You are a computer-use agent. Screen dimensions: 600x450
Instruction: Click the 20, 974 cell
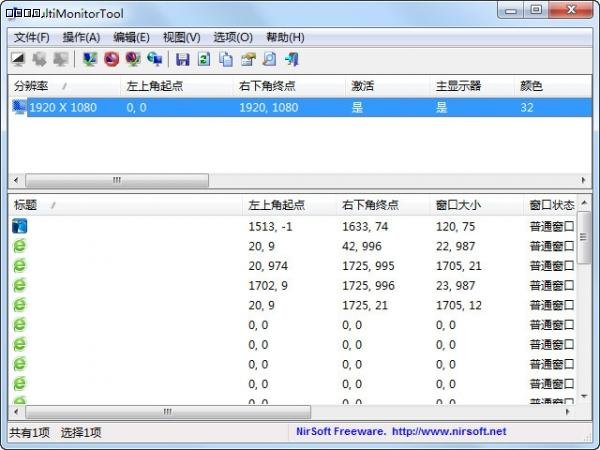point(268,266)
